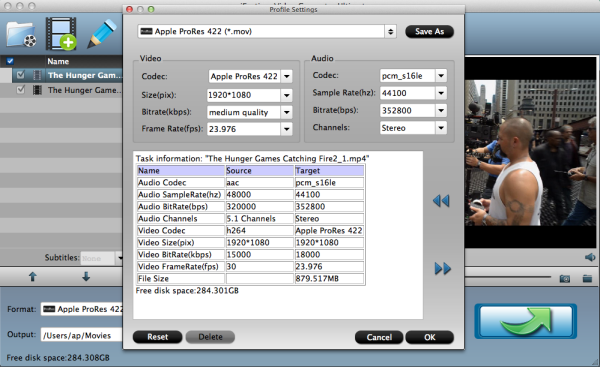Click the Save As button
Screen dimensions: 600x367
click(429, 31)
